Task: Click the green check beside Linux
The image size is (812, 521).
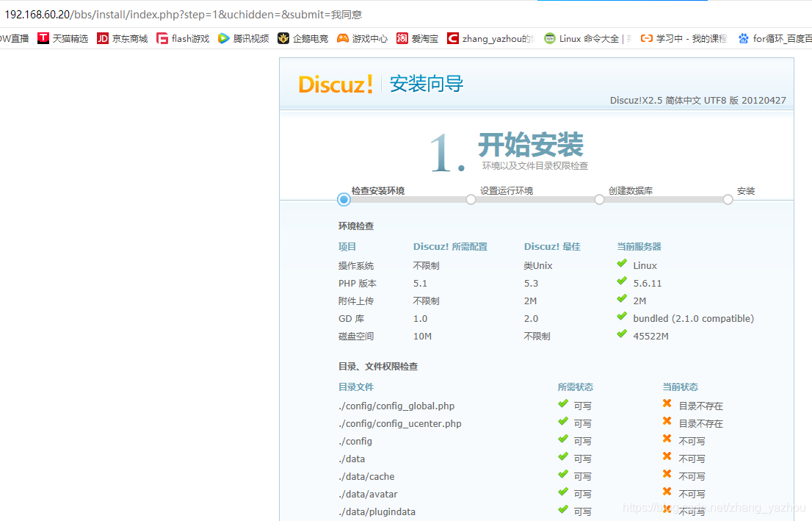Action: (x=622, y=264)
